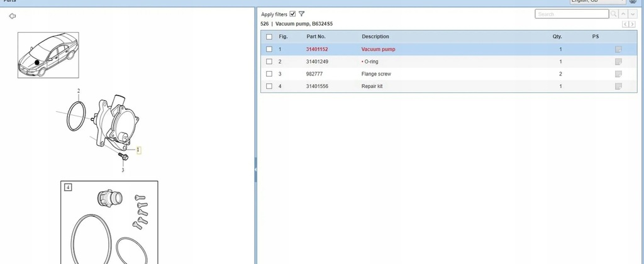Click the vacuum pump drawing
This screenshot has width=644, height=264.
pyautogui.click(x=115, y=123)
